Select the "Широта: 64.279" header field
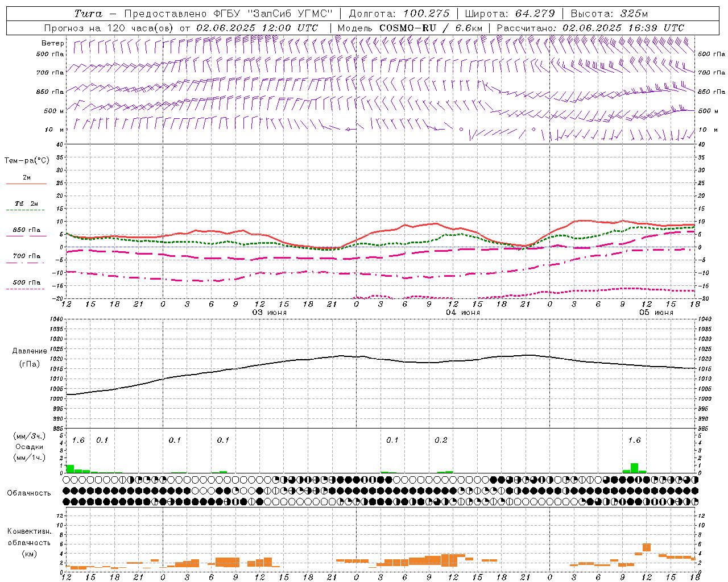 pyautogui.click(x=510, y=14)
